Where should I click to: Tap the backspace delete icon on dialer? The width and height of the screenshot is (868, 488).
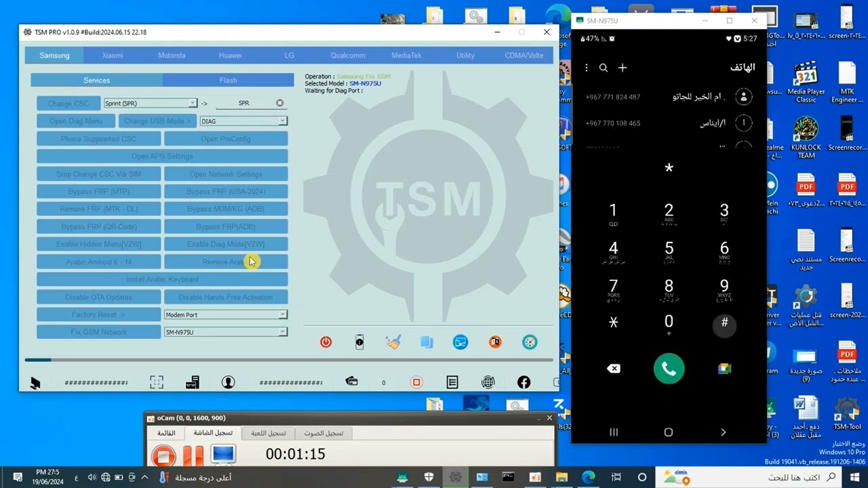click(x=614, y=369)
